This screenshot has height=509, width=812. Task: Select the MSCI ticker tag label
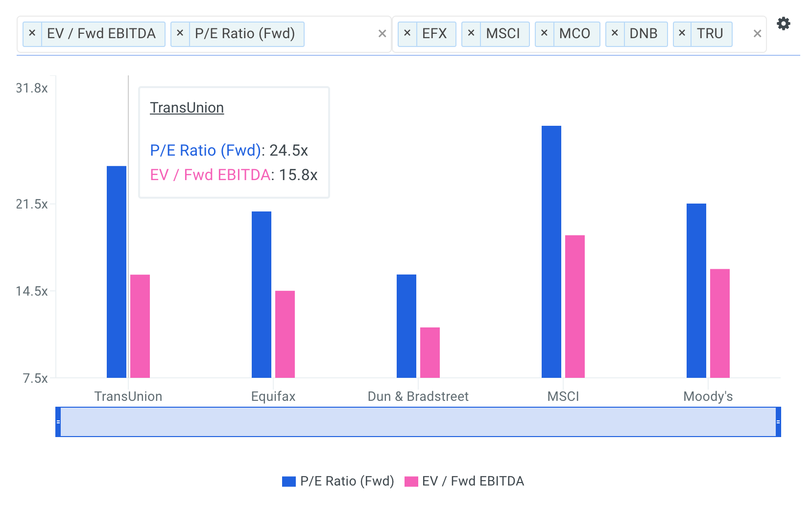click(x=503, y=34)
